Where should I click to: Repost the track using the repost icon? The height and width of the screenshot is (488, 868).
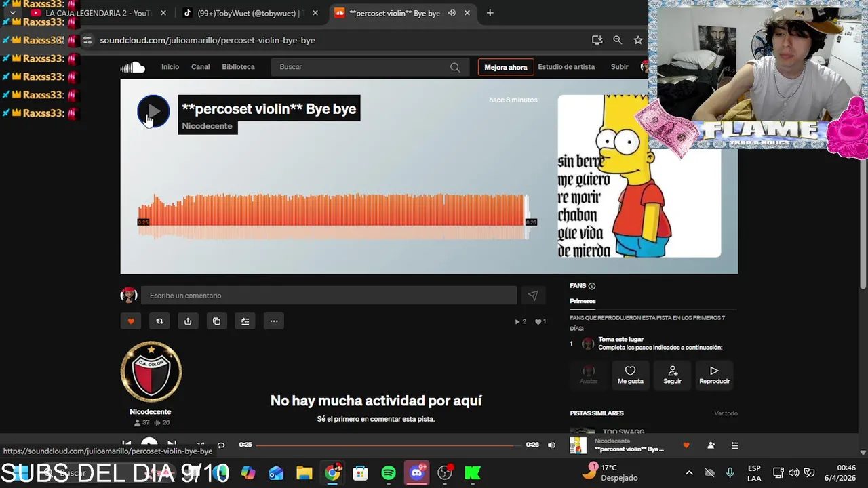[x=159, y=321]
